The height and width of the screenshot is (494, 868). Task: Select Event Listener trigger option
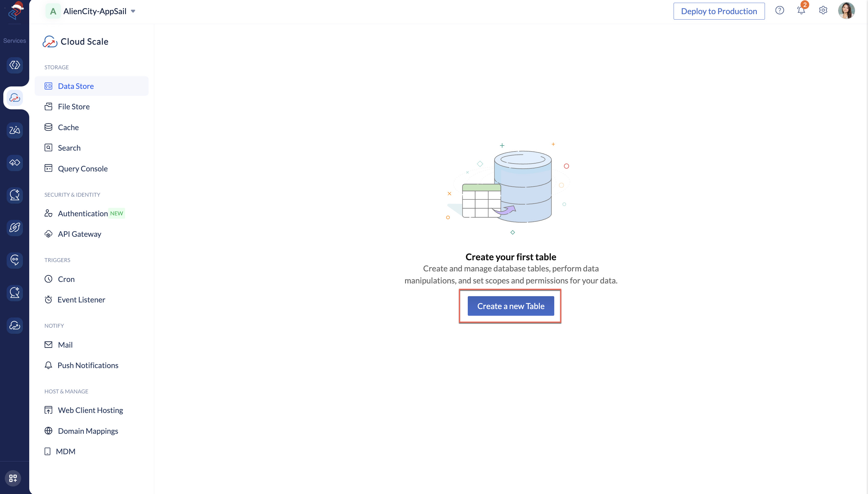[x=81, y=300]
